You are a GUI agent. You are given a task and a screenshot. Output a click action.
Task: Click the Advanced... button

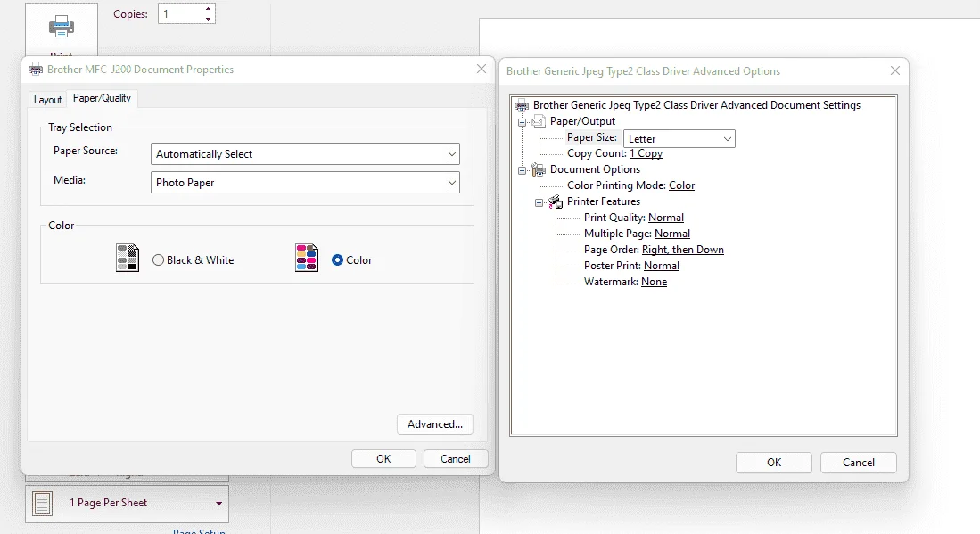point(435,424)
